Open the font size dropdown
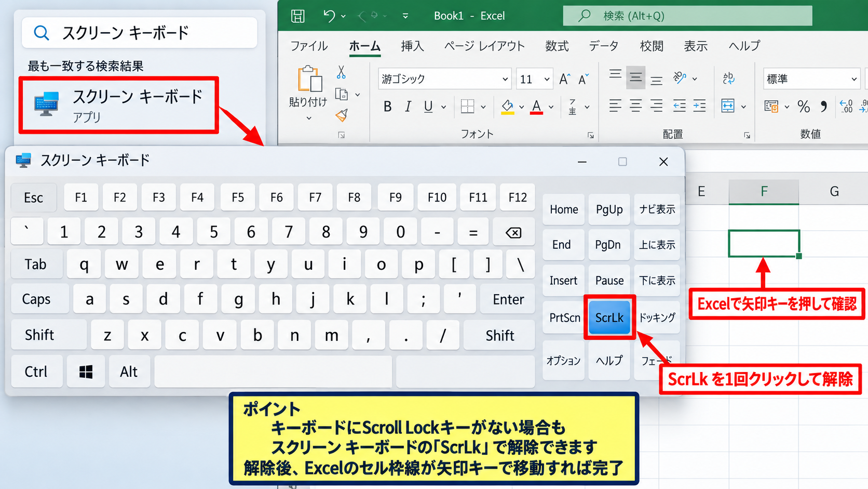 [547, 79]
